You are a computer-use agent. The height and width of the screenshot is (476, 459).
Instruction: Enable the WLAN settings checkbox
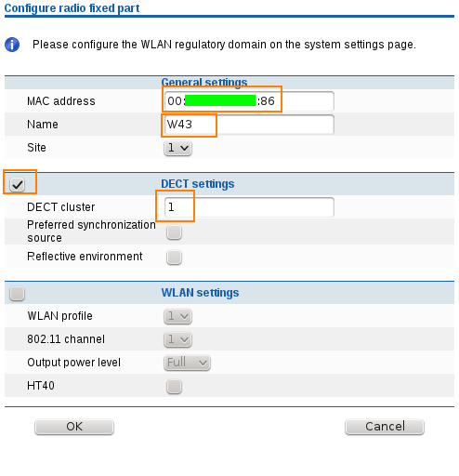pos(17,293)
